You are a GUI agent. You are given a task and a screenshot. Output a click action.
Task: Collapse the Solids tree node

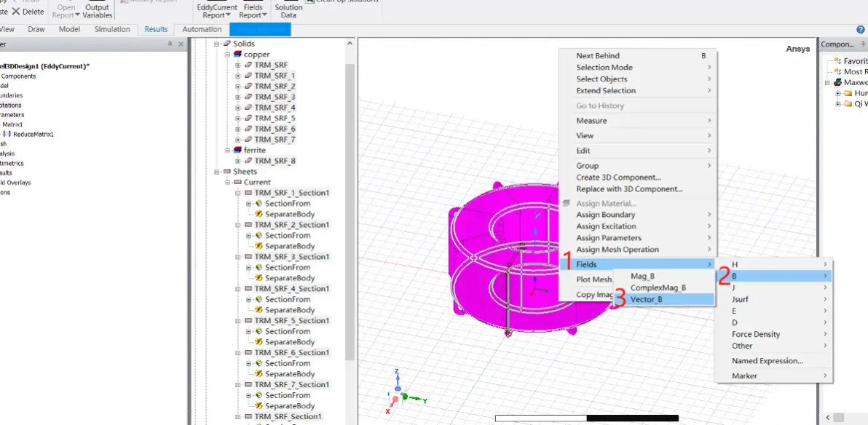[218, 43]
